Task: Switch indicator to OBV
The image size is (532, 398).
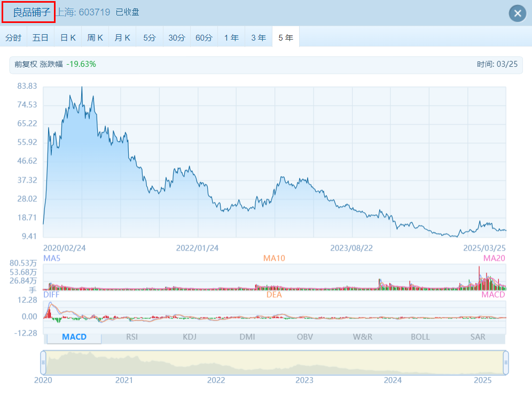Action: tap(304, 337)
